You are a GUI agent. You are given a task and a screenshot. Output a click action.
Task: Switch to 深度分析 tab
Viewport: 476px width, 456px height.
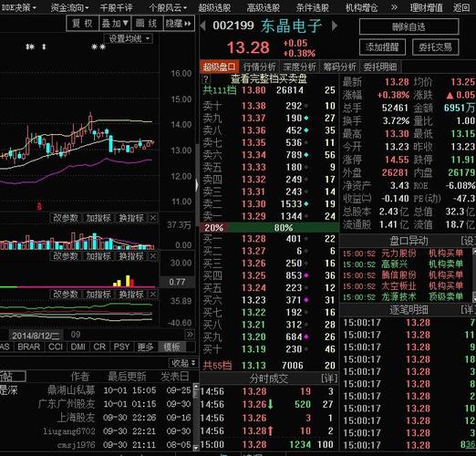click(299, 67)
